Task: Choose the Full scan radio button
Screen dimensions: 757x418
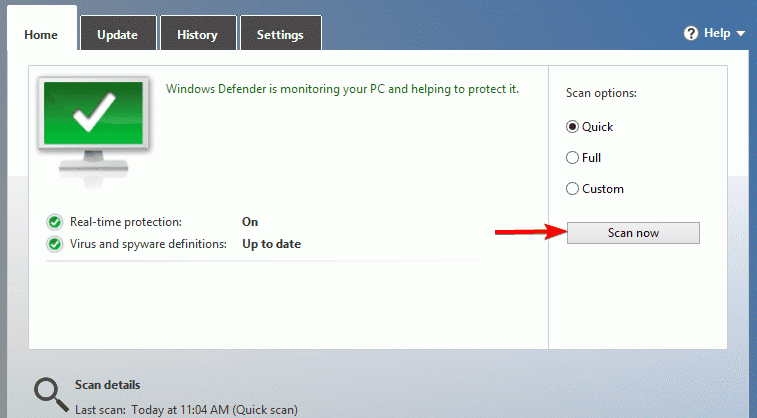Action: [573, 158]
